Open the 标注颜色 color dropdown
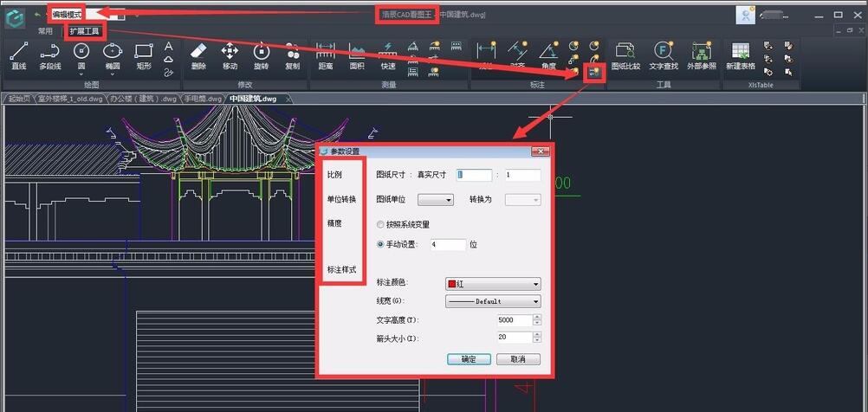This screenshot has height=412, width=868. [493, 284]
